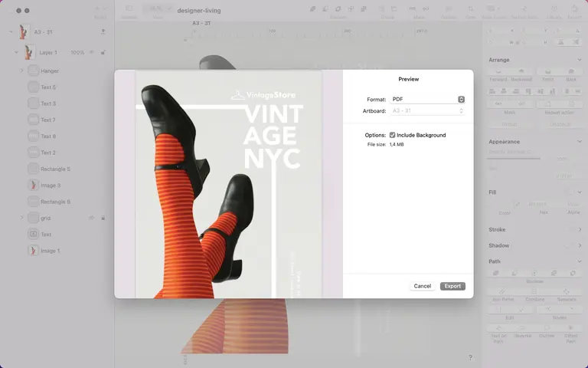Expand the Stroke section
The width and height of the screenshot is (588, 368).
[580, 229]
